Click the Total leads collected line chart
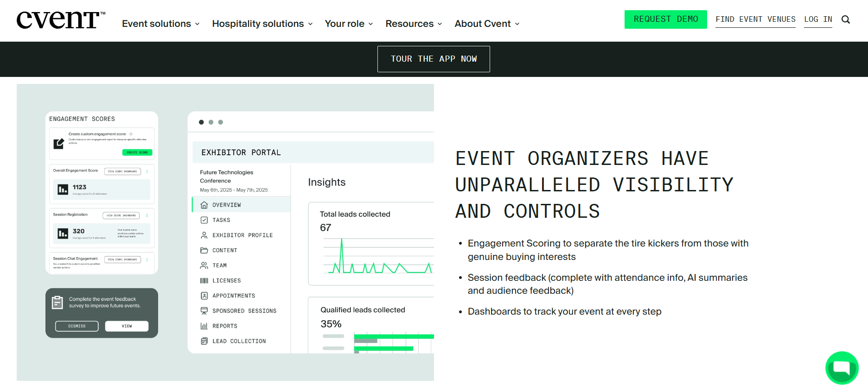 (378, 256)
